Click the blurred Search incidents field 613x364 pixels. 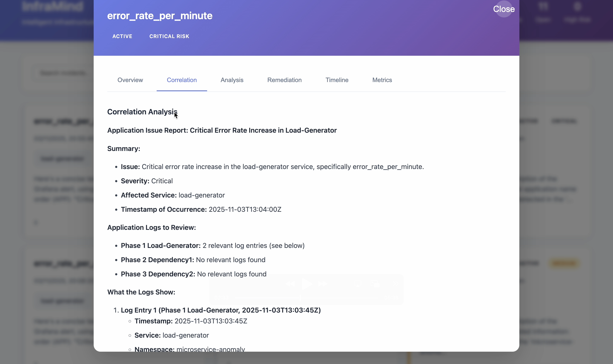tap(64, 73)
